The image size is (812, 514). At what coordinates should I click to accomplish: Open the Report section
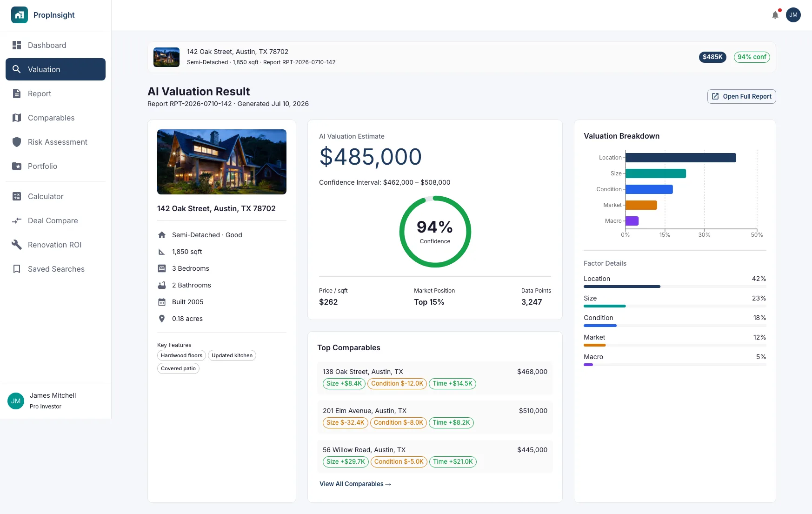pyautogui.click(x=55, y=93)
